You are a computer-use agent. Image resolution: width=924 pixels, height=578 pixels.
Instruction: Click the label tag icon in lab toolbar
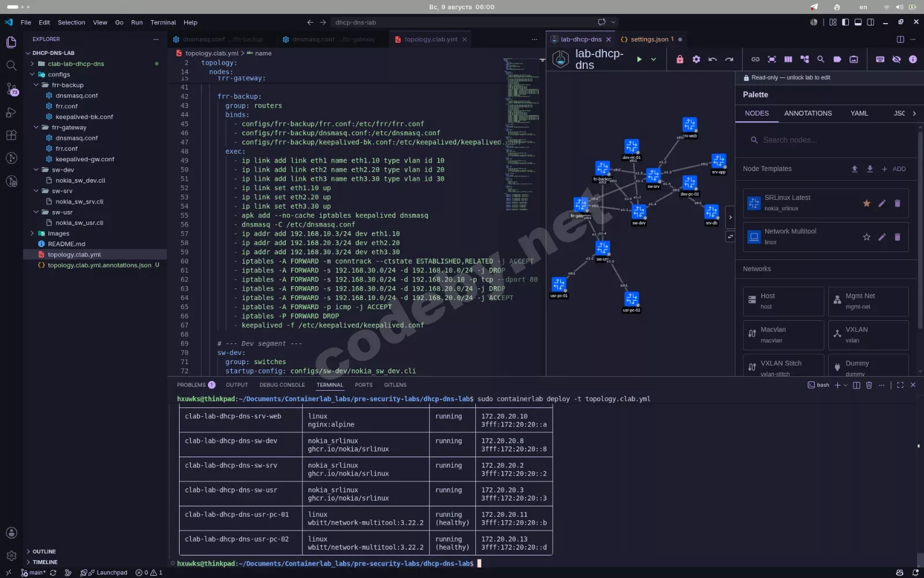pos(837,59)
